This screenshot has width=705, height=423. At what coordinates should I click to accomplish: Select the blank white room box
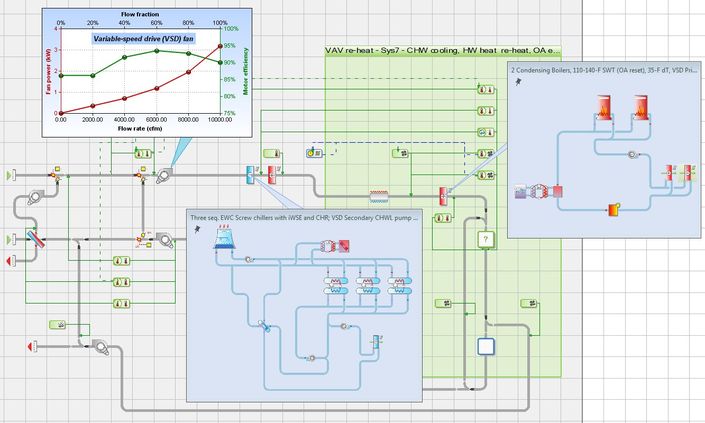pyautogui.click(x=486, y=347)
